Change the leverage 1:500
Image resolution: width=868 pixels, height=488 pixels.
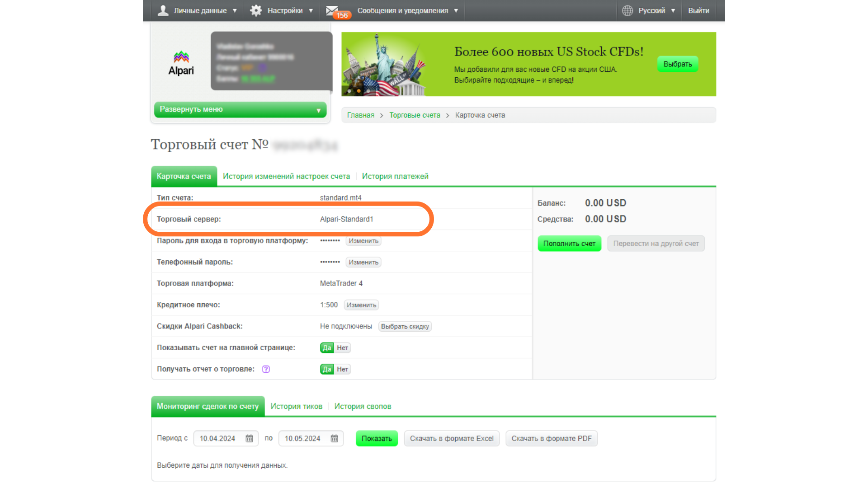pyautogui.click(x=361, y=305)
